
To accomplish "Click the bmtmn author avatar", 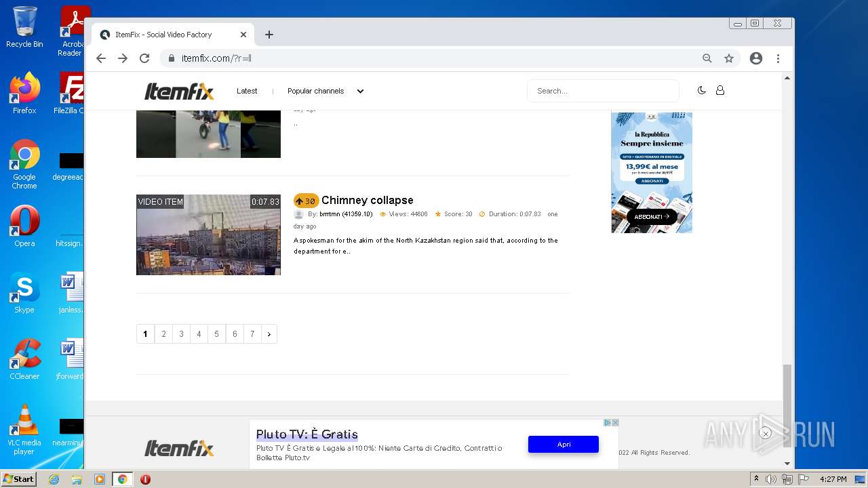I will pos(298,214).
